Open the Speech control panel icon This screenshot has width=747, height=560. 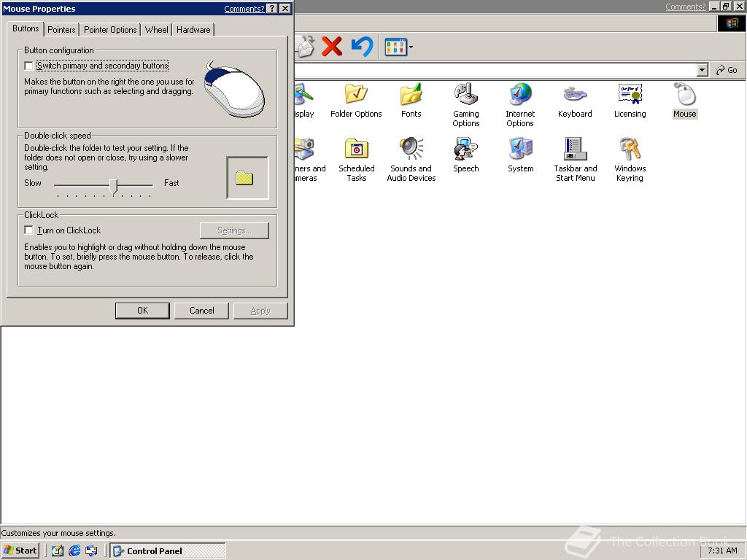[465, 155]
